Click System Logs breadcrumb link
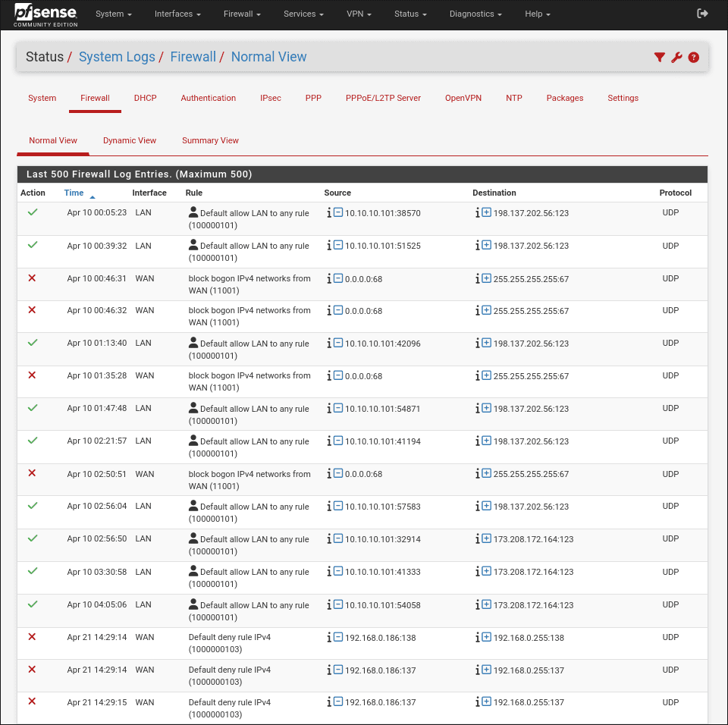 [x=117, y=57]
